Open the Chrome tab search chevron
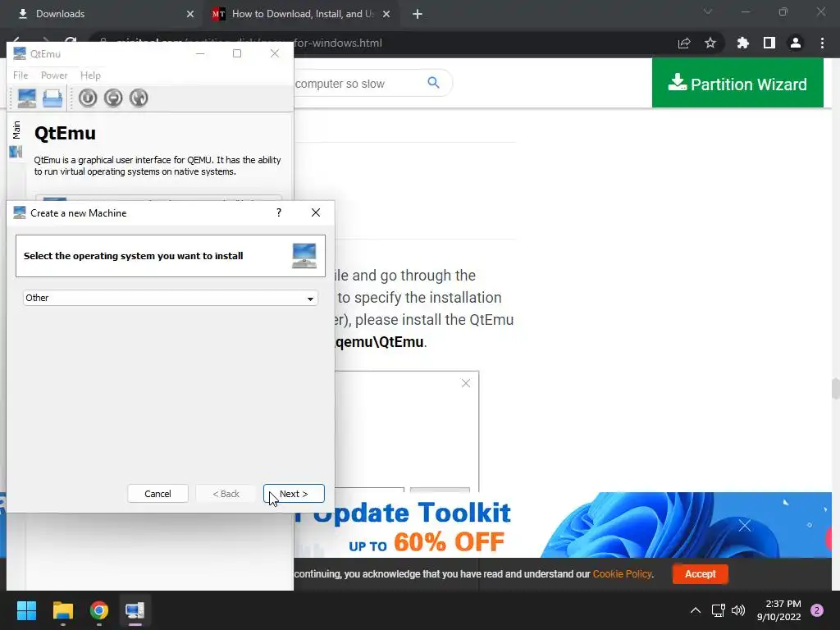This screenshot has height=630, width=840. 708,11
